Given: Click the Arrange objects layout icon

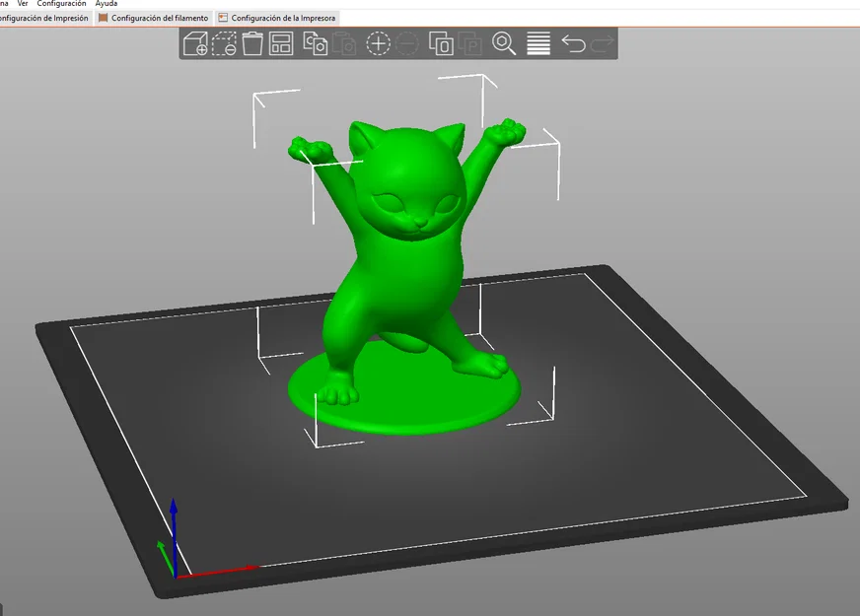Looking at the screenshot, I should click(x=281, y=43).
